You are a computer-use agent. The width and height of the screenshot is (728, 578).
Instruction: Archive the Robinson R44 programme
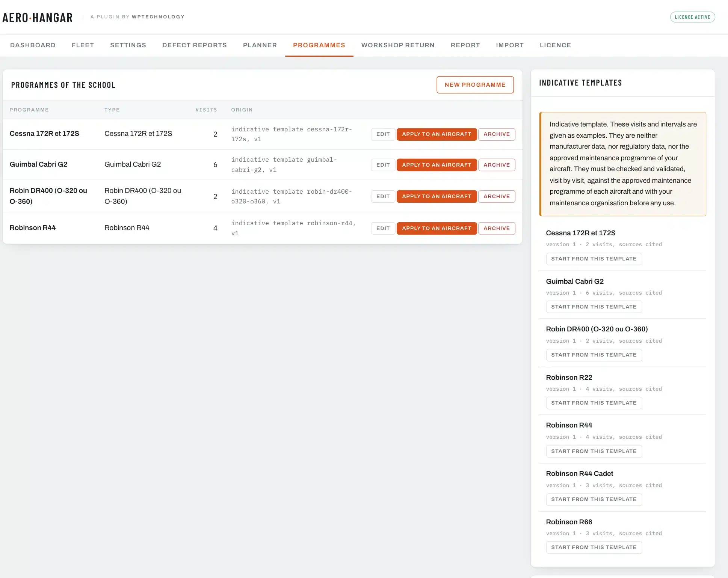(497, 228)
